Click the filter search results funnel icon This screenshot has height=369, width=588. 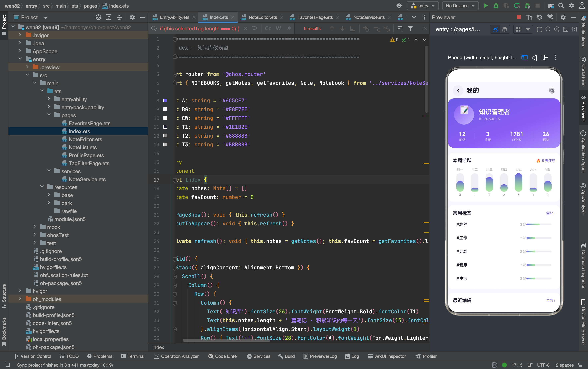tap(410, 29)
